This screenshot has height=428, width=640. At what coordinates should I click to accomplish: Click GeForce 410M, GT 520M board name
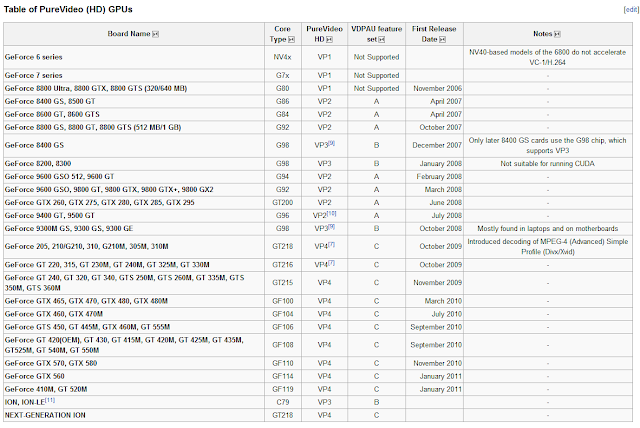[x=46, y=390]
